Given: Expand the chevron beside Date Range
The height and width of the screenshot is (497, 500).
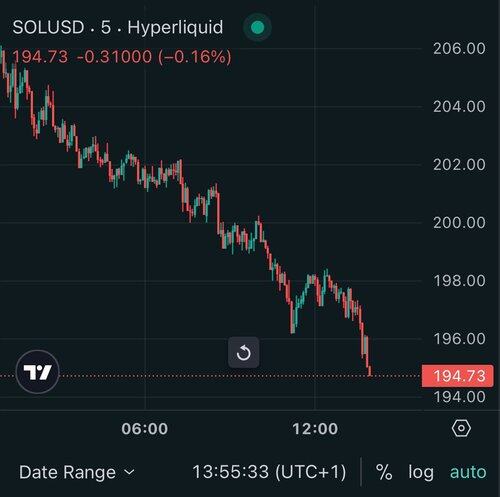Looking at the screenshot, I should [x=129, y=472].
